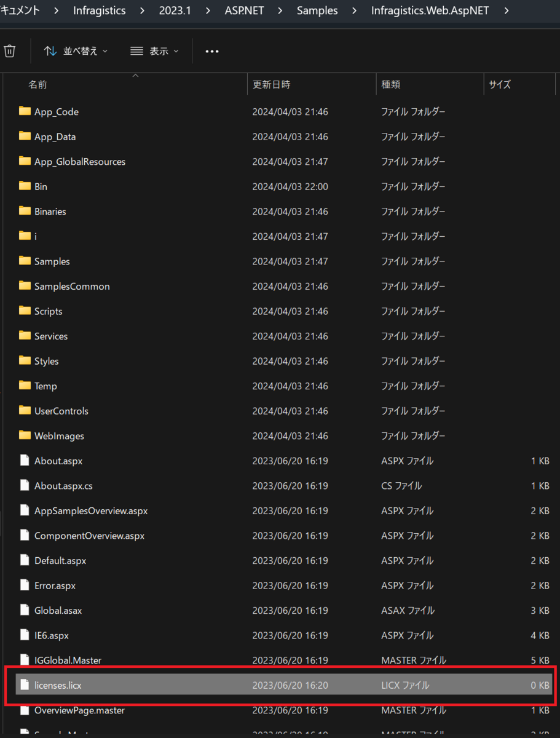Image resolution: width=560 pixels, height=738 pixels.
Task: Select the App_Data folder icon
Action: click(25, 136)
